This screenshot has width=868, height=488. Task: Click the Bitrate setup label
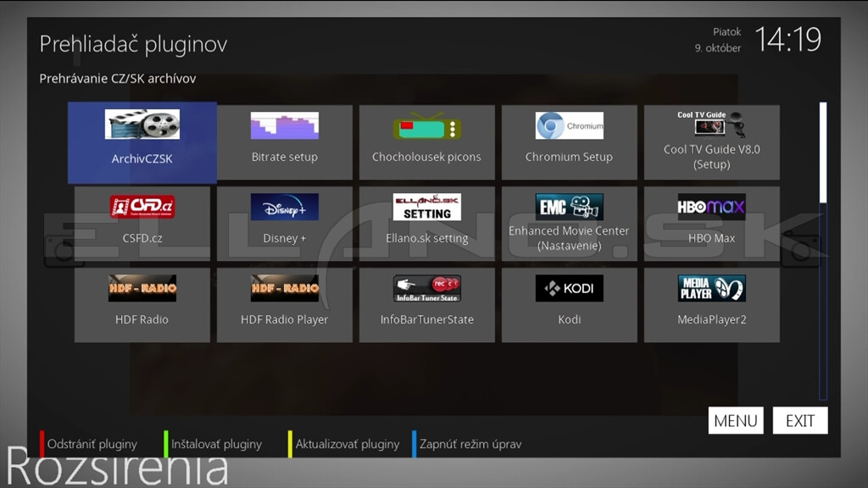coord(285,157)
